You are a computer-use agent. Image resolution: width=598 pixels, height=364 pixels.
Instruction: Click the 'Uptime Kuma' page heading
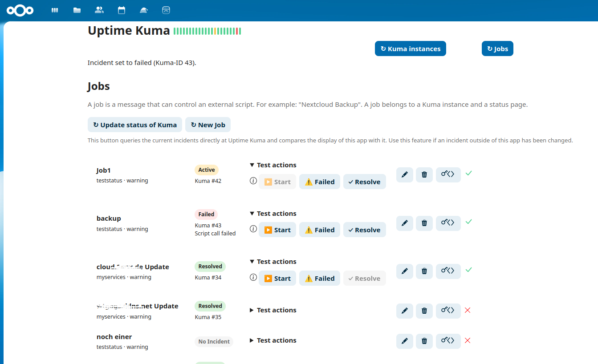tap(129, 30)
